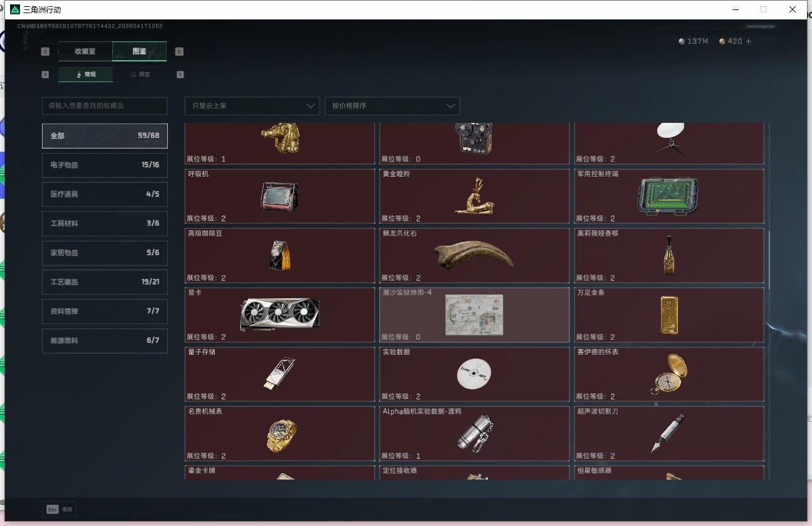This screenshot has width=812, height=526.
Task: Expand the 只显示上架 filter dropdown
Action: 252,106
